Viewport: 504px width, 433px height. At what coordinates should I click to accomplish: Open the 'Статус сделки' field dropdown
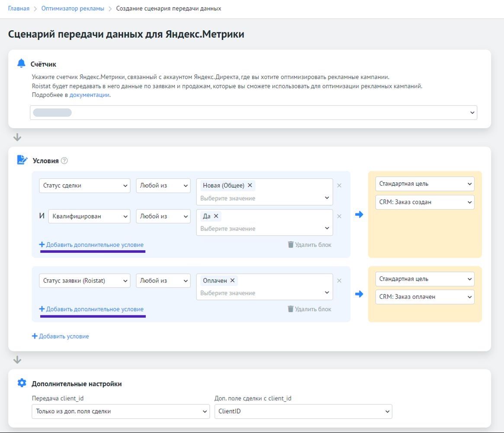(x=85, y=185)
